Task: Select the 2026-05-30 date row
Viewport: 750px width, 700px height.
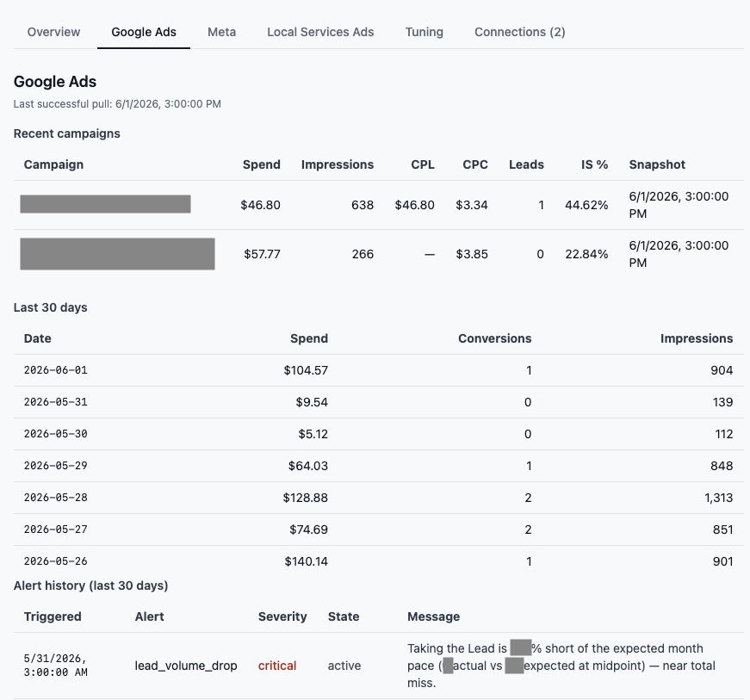Action: 378,434
